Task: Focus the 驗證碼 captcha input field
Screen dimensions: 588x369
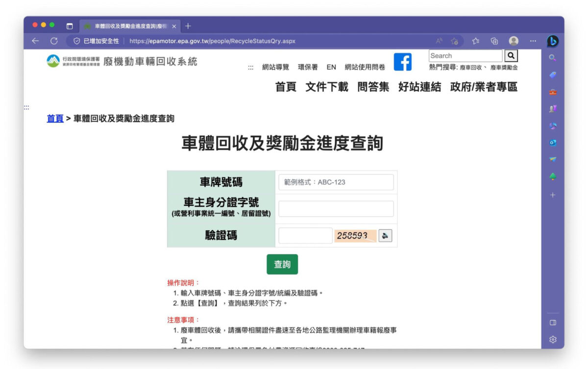Action: [x=306, y=236]
